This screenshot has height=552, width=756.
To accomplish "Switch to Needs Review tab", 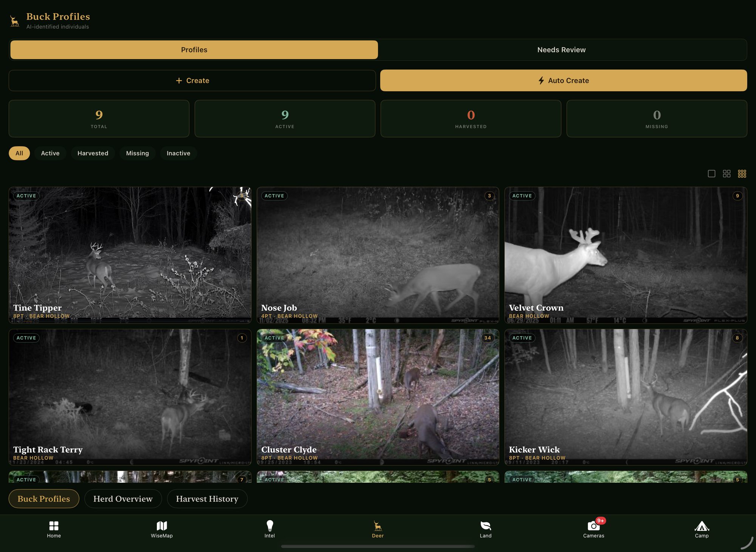I will point(561,50).
